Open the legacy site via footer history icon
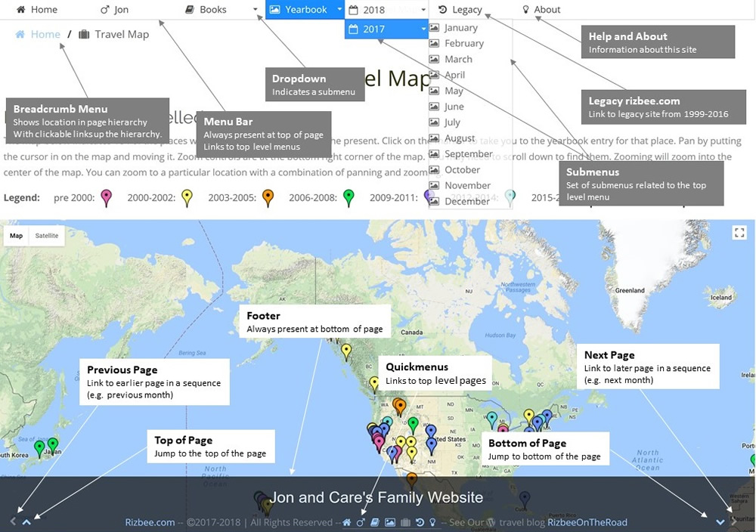 coord(420,522)
